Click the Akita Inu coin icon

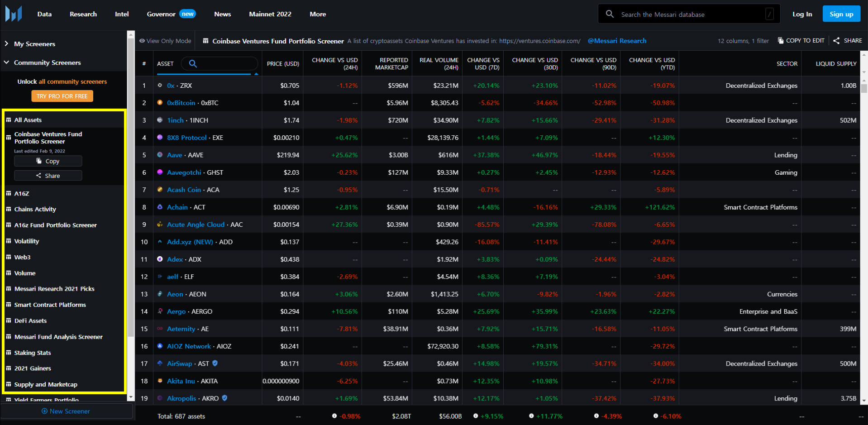[x=160, y=381]
